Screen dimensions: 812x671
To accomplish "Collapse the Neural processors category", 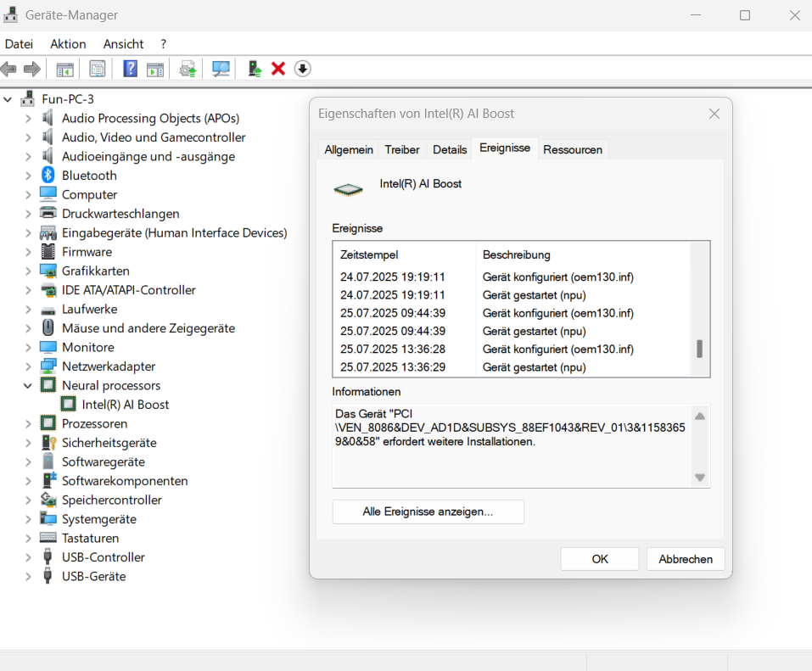I will [28, 386].
